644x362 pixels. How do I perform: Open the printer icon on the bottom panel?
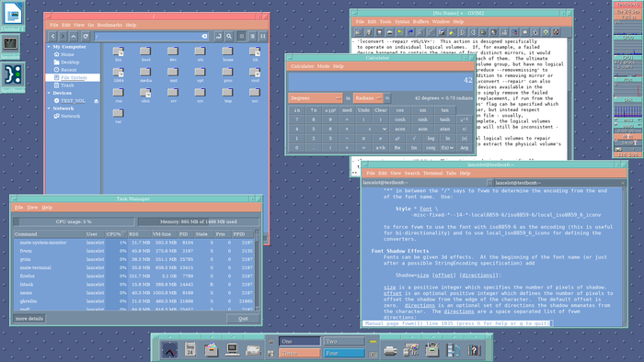(390, 351)
